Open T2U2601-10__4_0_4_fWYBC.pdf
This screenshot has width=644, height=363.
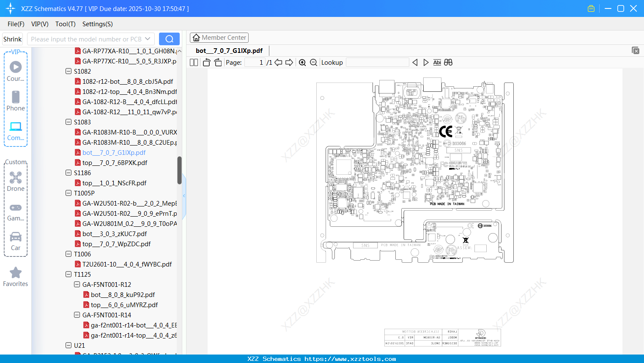(127, 264)
